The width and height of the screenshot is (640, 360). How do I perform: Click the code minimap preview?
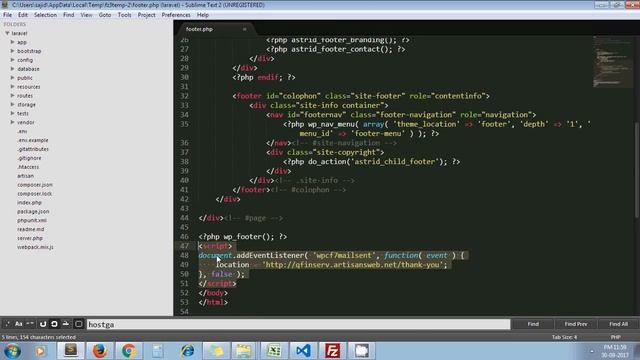point(612,62)
